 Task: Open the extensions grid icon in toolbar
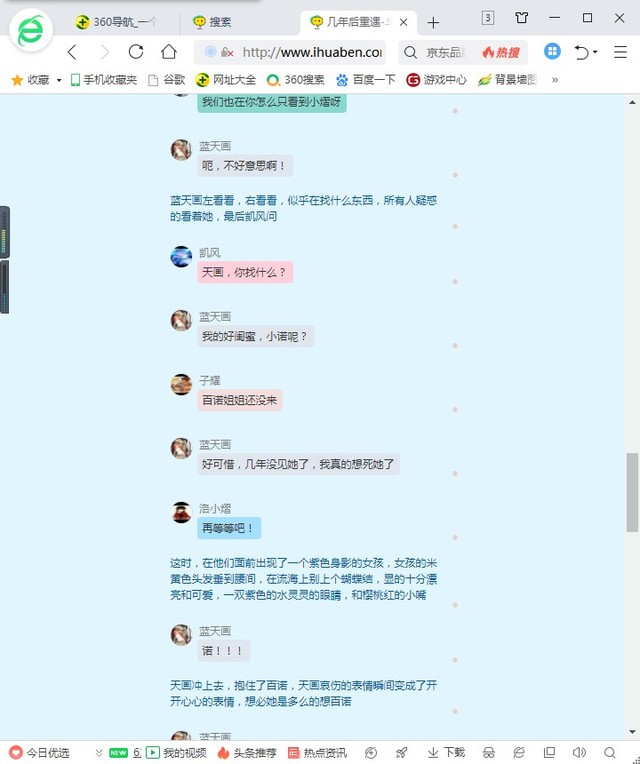[x=552, y=51]
